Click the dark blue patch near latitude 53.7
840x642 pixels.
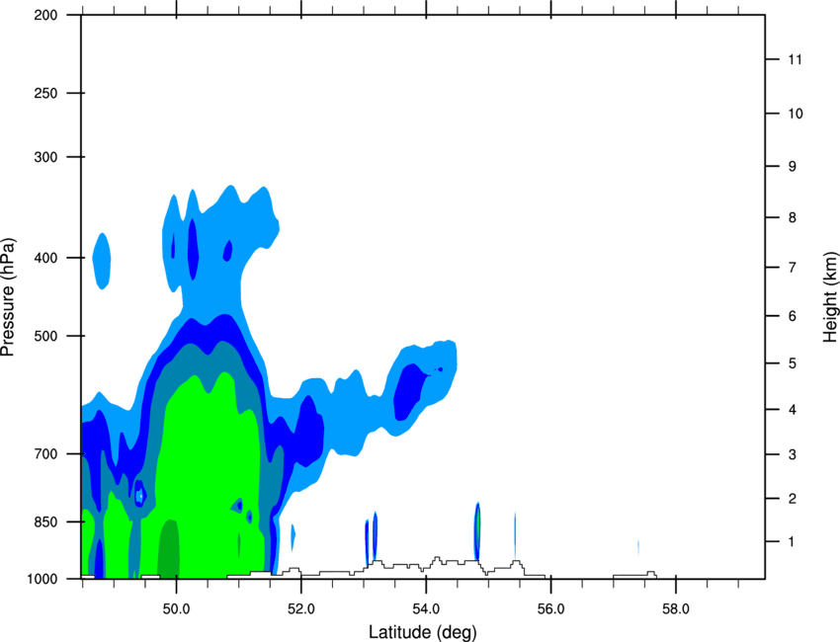410,391
